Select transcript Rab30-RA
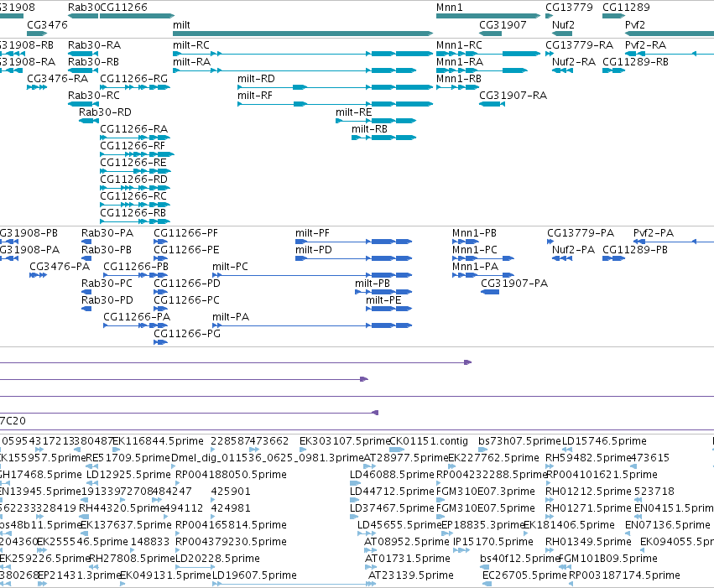 (83, 54)
